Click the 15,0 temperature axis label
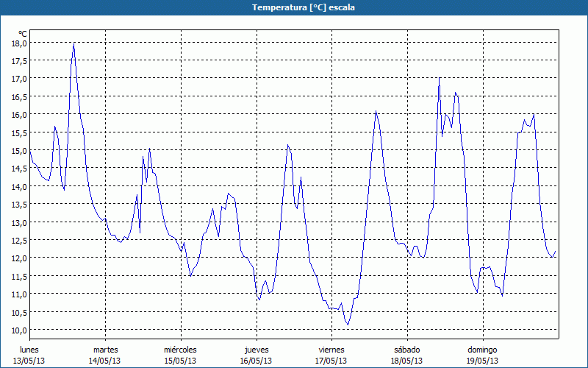The height and width of the screenshot is (368, 588). coord(19,150)
